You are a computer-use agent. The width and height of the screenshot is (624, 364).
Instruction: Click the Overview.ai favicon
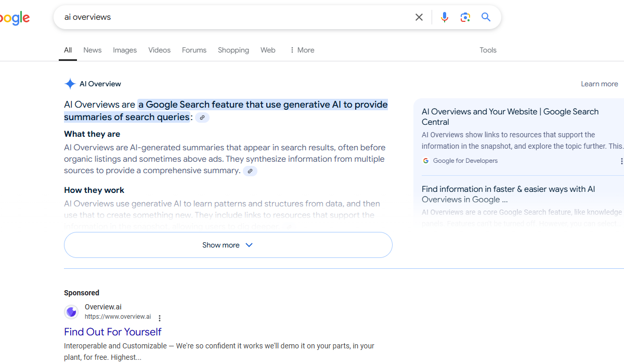71,312
